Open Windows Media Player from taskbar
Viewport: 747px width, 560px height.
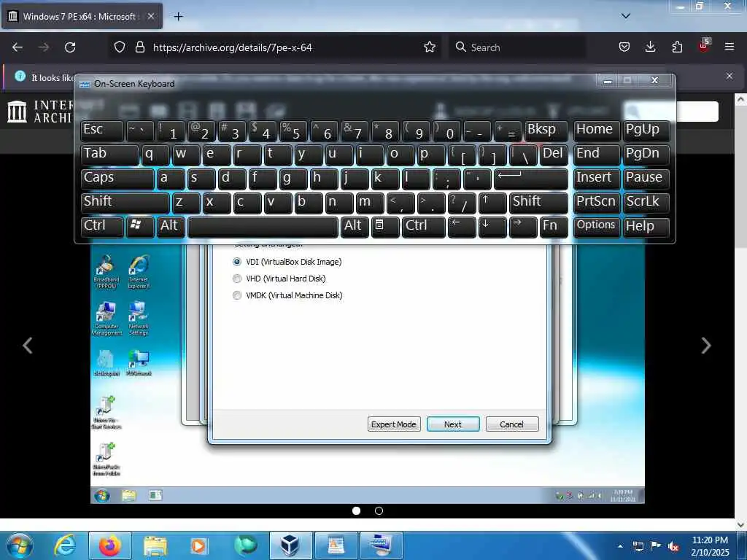pos(198,545)
